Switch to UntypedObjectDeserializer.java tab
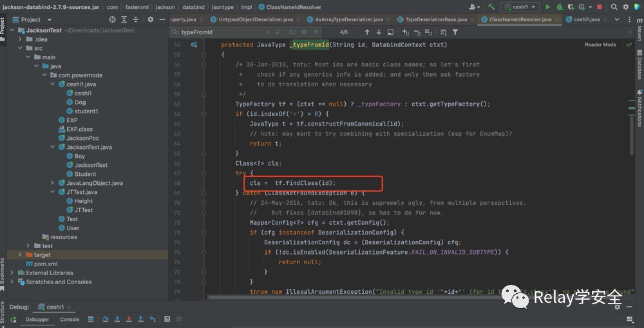 (x=256, y=19)
